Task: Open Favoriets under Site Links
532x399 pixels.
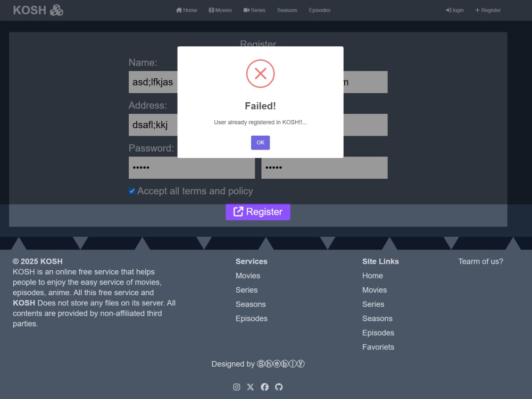Action: coord(378,347)
